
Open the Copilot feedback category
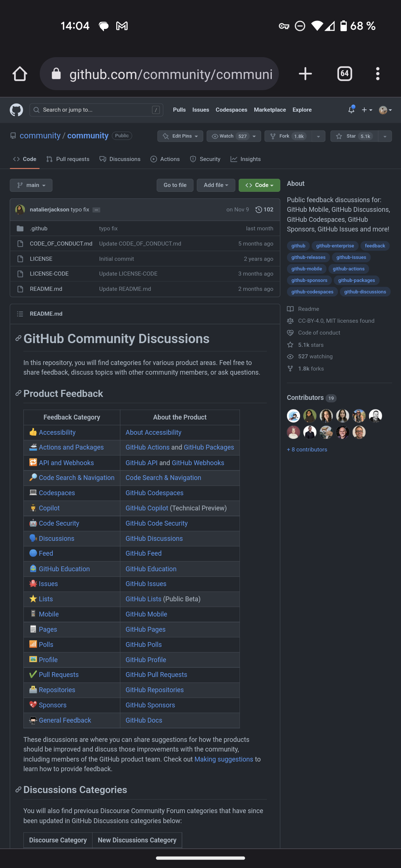coord(49,508)
